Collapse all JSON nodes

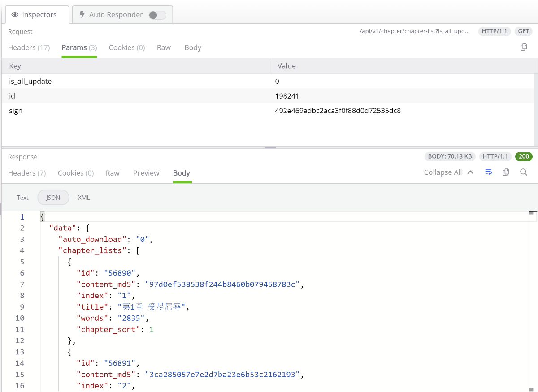coord(443,172)
